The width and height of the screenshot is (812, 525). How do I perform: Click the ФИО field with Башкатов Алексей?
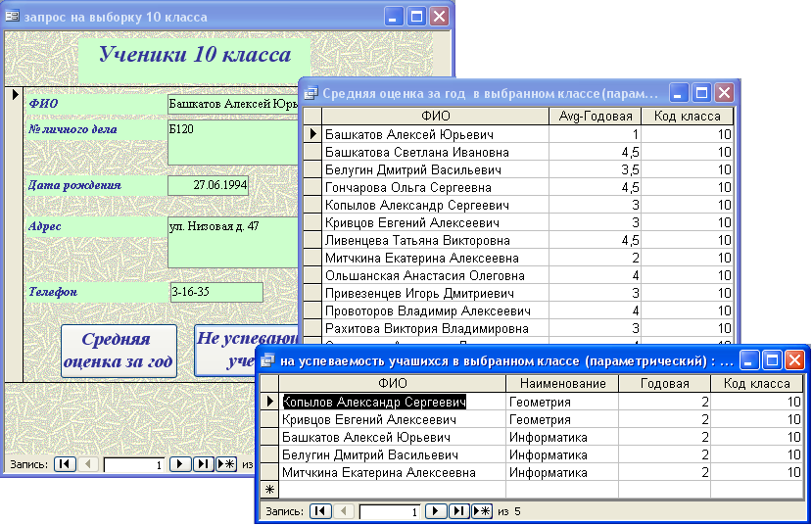point(233,104)
